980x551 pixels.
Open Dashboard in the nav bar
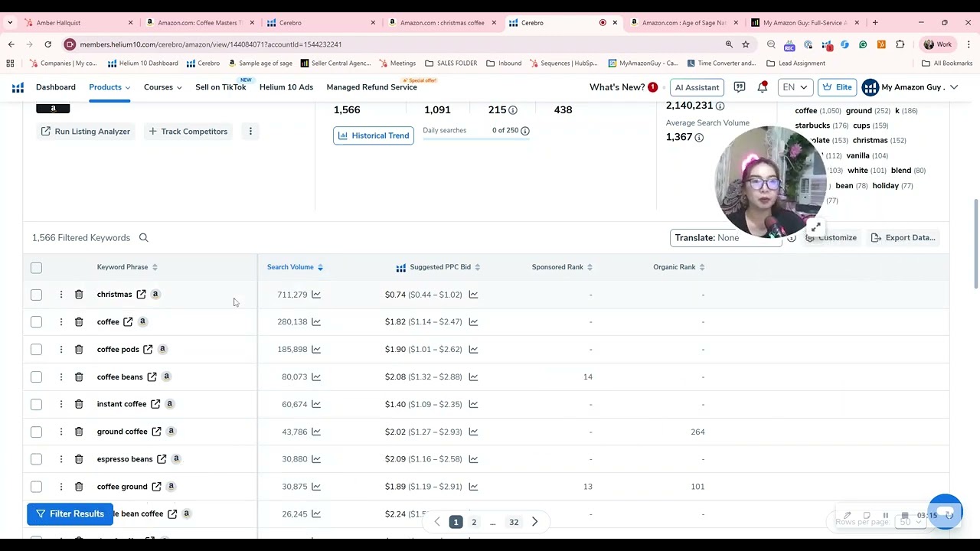56,87
